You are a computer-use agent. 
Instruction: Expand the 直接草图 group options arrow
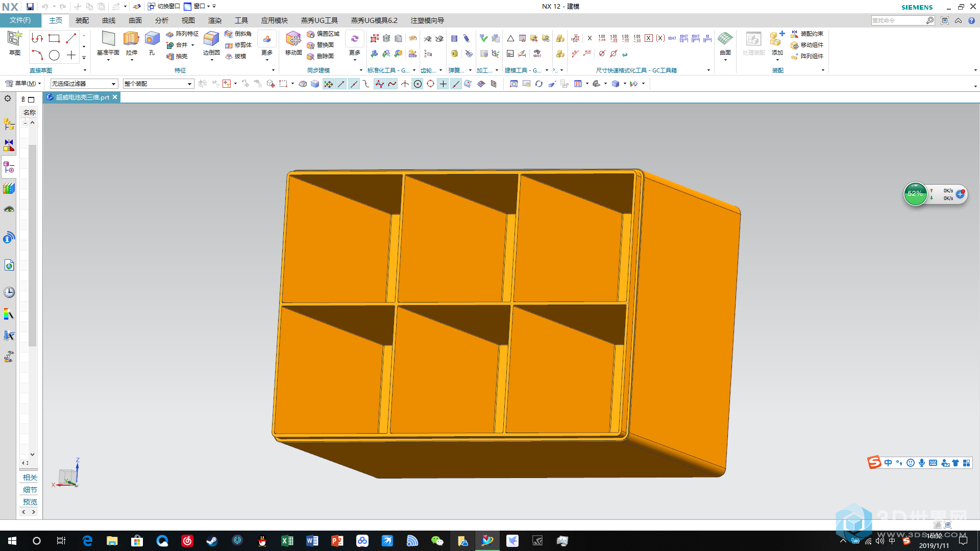[x=85, y=70]
